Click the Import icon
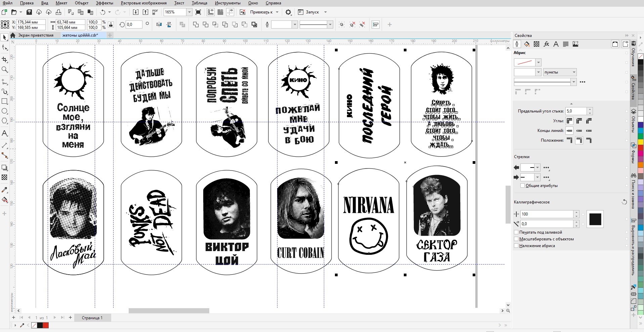This screenshot has height=332, width=644. [x=136, y=12]
